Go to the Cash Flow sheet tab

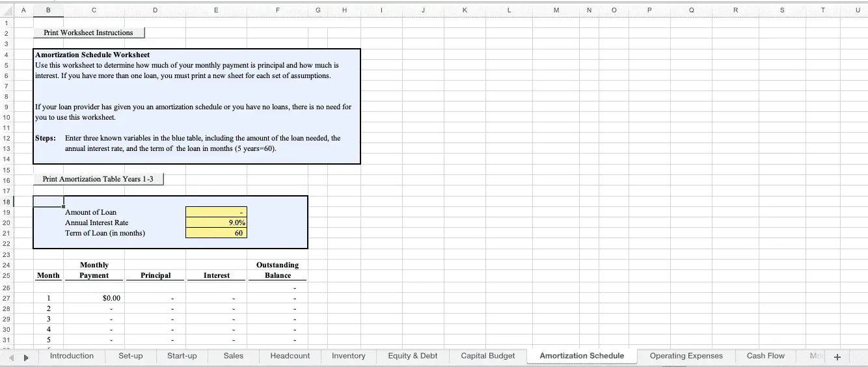765,356
